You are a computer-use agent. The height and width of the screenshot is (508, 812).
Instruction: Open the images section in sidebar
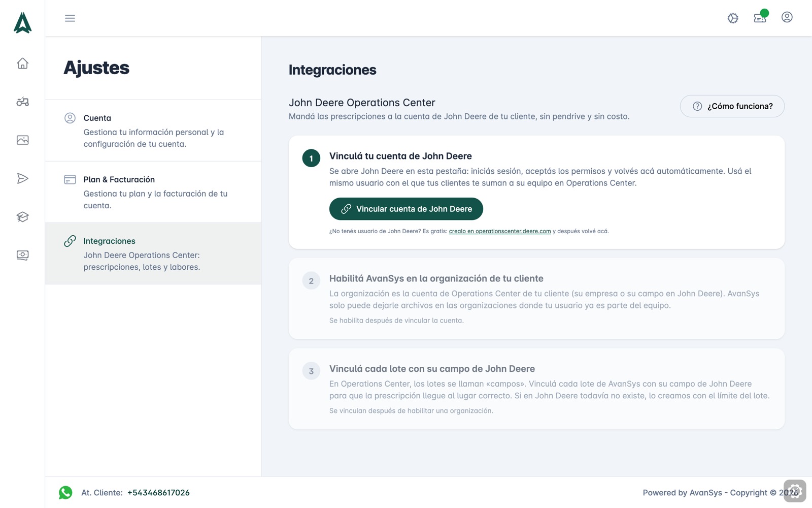click(22, 140)
